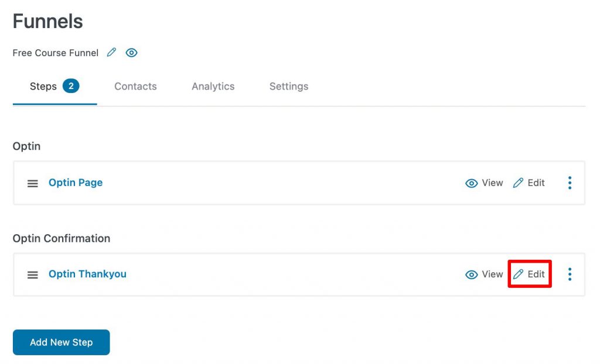Image resolution: width=600 pixels, height=364 pixels.
Task: Click eye icon of Optin Thankyou View
Action: tap(472, 275)
